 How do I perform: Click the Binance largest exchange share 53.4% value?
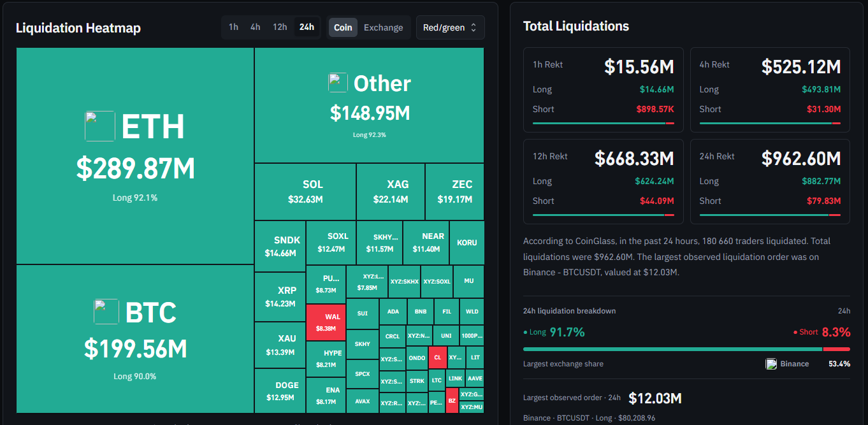pyautogui.click(x=839, y=364)
